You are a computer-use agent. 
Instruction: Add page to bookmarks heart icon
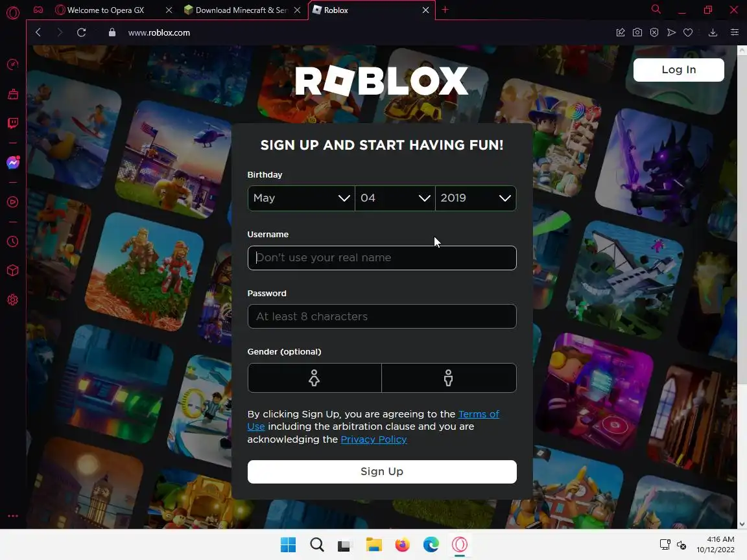click(x=688, y=32)
